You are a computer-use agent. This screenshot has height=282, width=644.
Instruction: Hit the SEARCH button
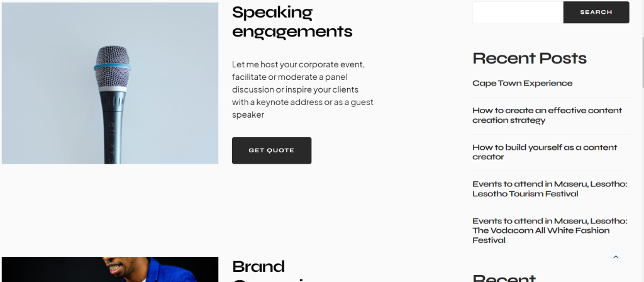click(x=596, y=13)
